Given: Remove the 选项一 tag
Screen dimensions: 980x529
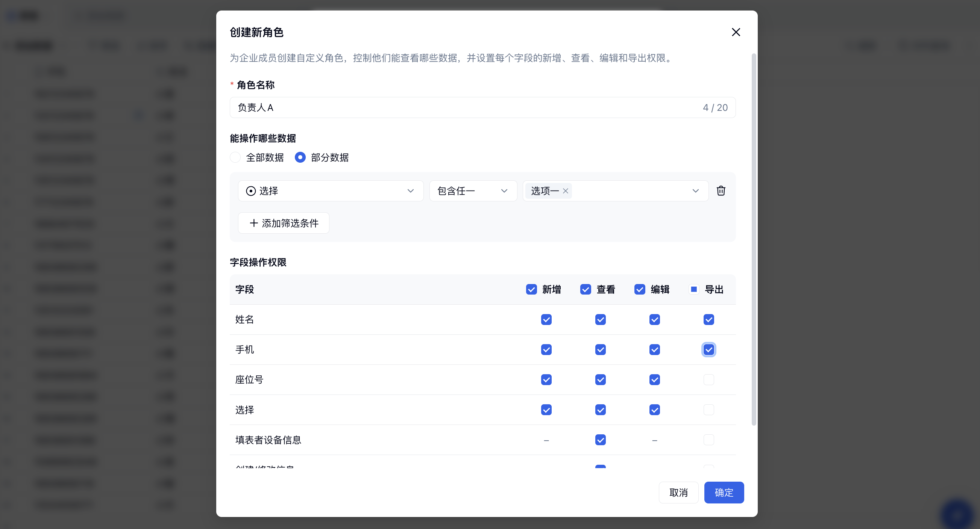Looking at the screenshot, I should coord(566,191).
